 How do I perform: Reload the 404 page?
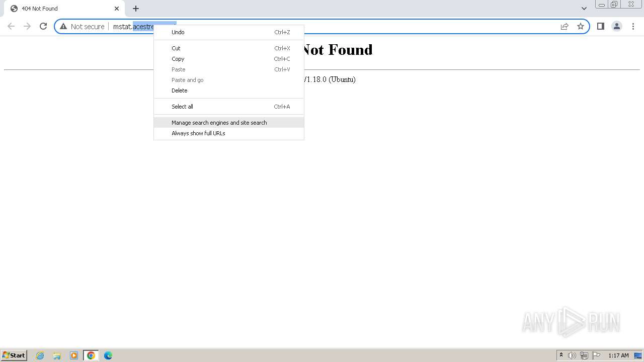[x=43, y=26]
